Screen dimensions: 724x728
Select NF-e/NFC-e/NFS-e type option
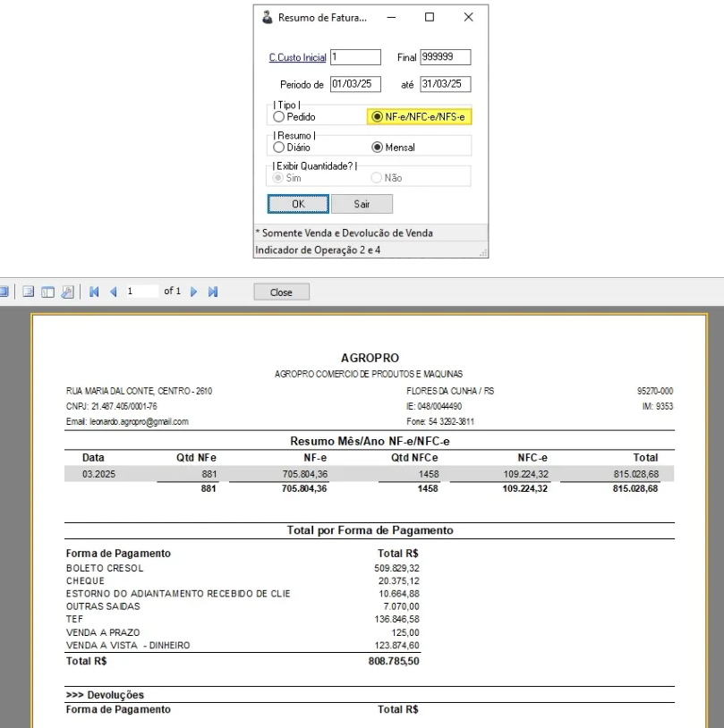tap(420, 116)
